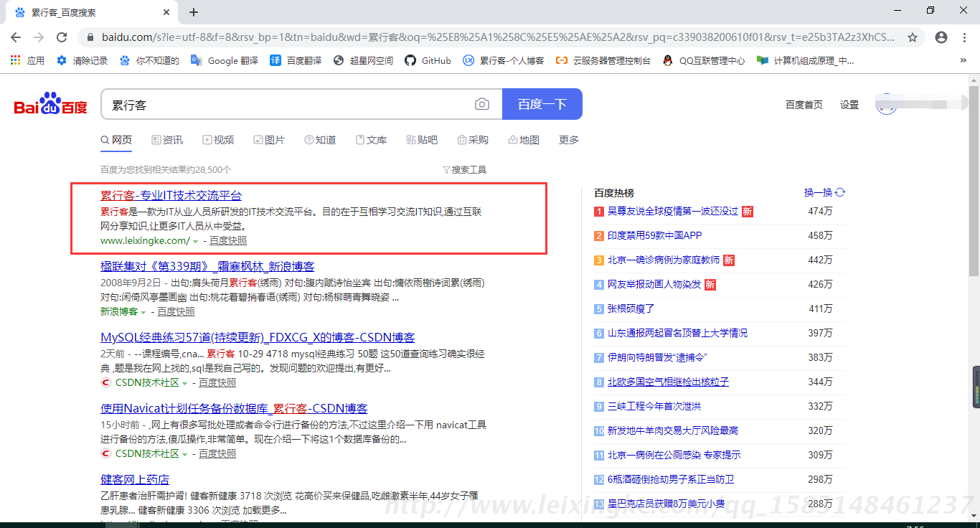980x528 pixels.
Task: Click the Baidu logo
Action: (x=51, y=105)
